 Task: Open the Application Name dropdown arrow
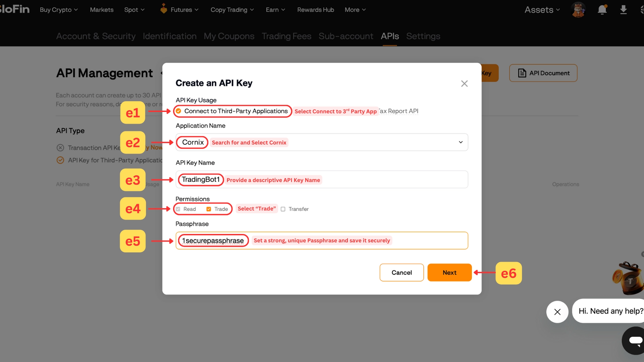(461, 142)
